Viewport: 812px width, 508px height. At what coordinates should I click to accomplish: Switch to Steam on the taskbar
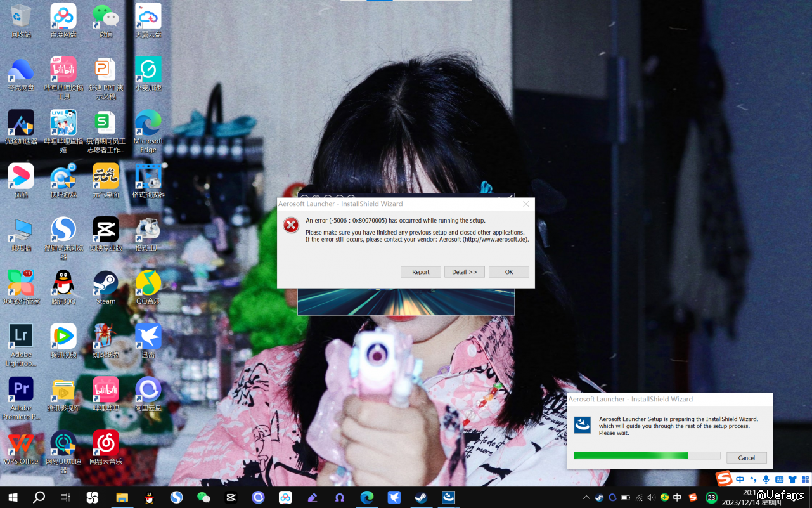422,498
